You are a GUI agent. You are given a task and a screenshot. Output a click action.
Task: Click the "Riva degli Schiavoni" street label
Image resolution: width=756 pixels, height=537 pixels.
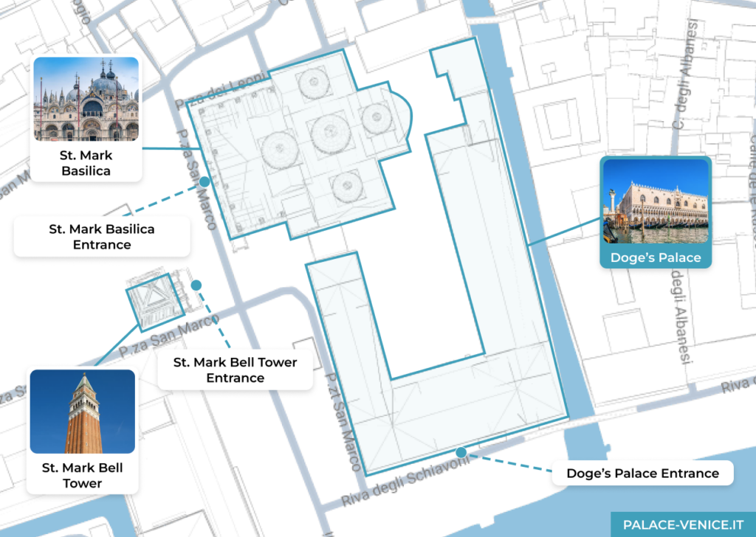tap(405, 481)
